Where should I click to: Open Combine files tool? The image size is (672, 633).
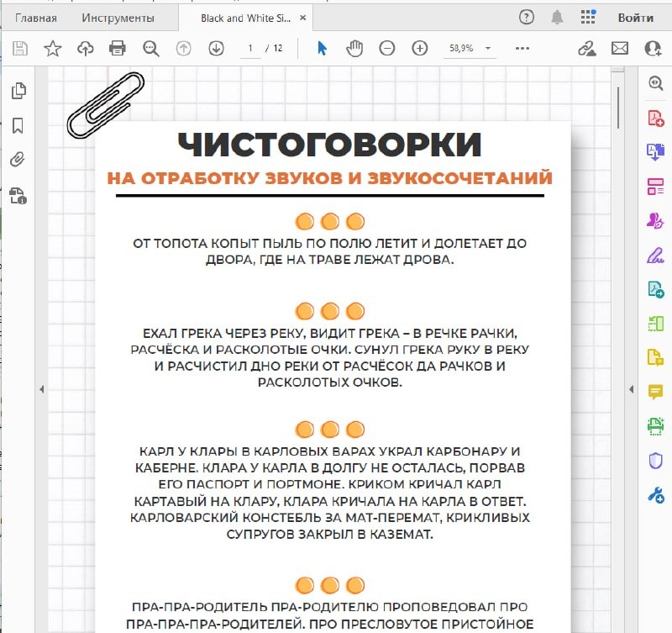point(656,152)
